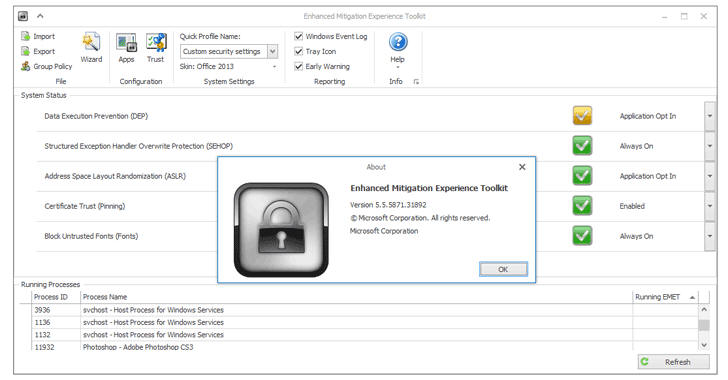This screenshot has width=728, height=380.
Task: Close the About dialog
Action: tap(522, 167)
